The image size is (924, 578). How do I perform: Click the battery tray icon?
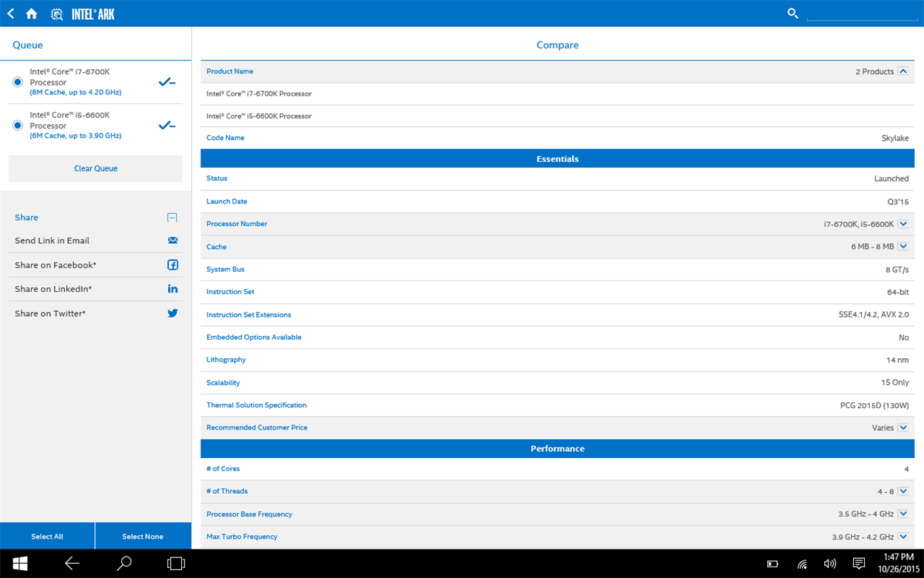[772, 564]
